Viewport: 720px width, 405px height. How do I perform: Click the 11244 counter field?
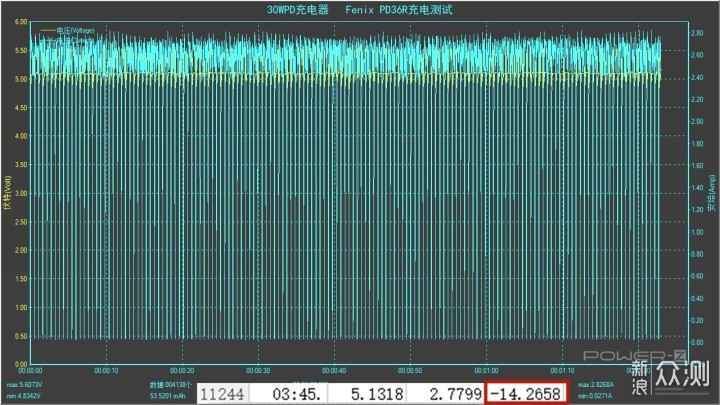point(222,393)
